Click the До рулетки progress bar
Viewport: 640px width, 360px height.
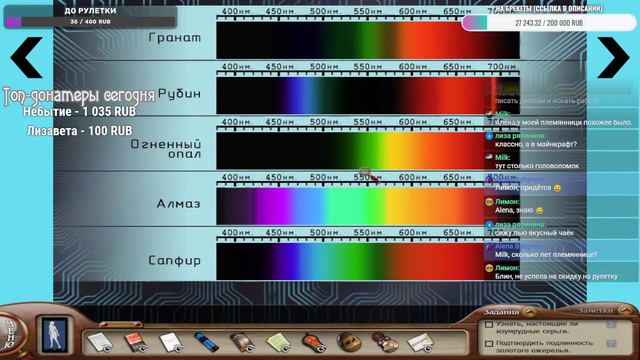click(x=91, y=22)
